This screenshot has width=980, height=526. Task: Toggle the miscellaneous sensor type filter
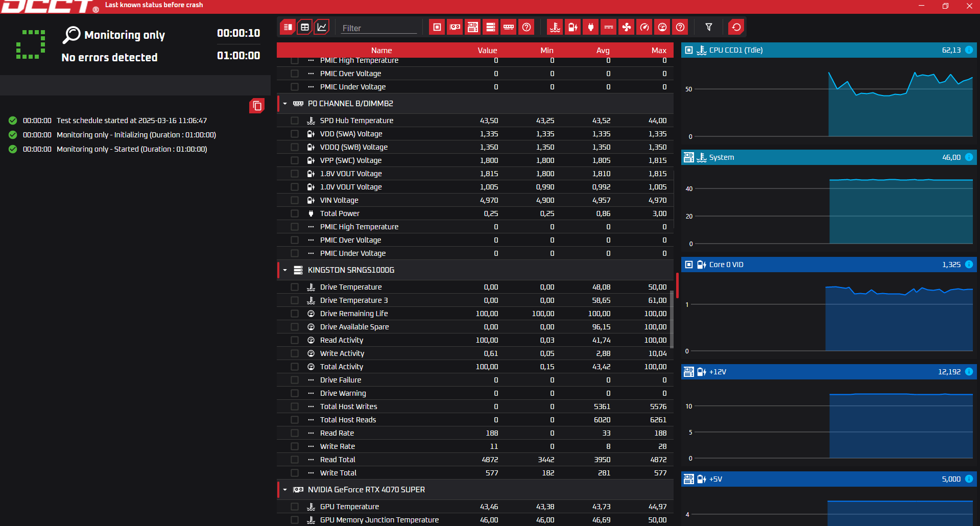click(680, 27)
